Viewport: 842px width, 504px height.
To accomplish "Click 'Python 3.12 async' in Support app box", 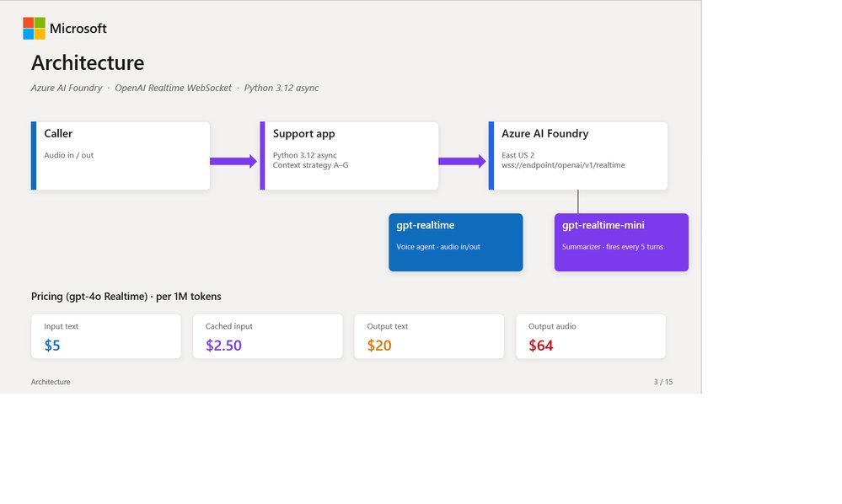I will coord(304,155).
